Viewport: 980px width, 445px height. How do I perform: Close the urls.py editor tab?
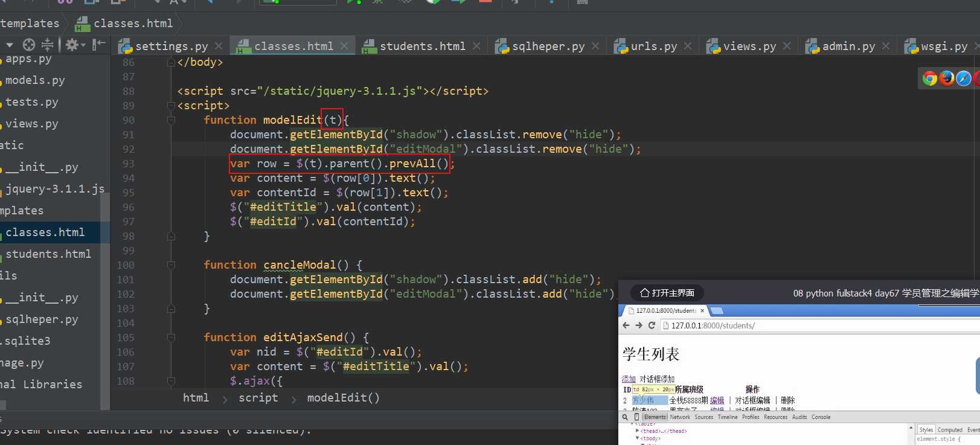click(x=688, y=46)
